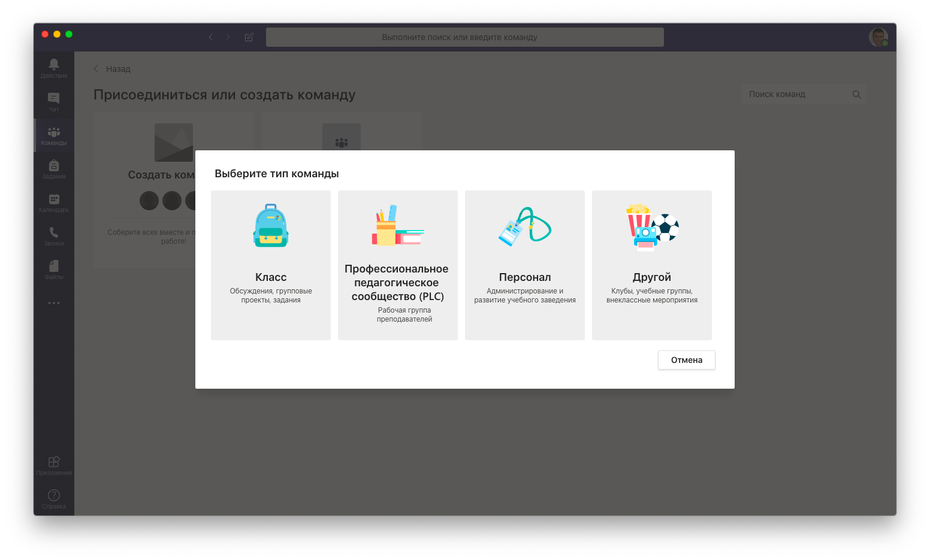
Task: Click the Выберите тип команды heading
Action: [277, 174]
